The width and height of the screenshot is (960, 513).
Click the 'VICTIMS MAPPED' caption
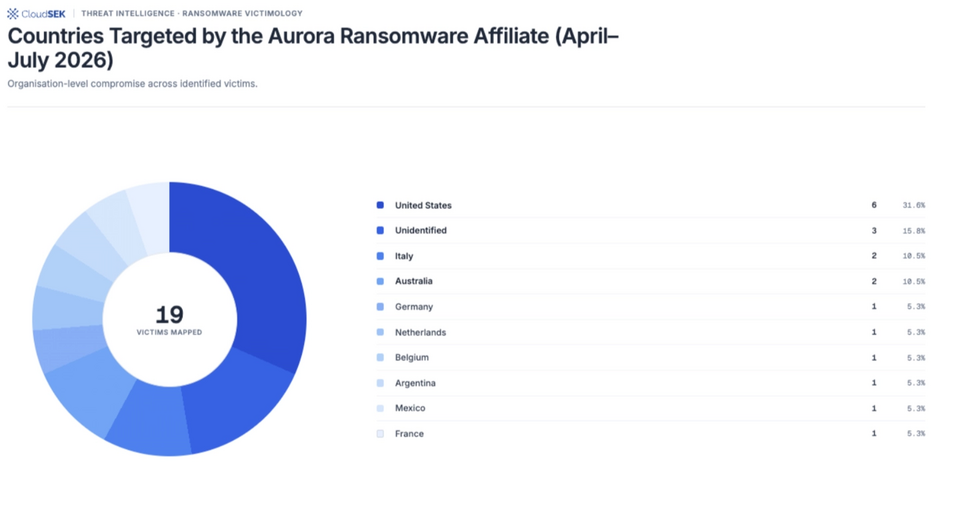[169, 332]
